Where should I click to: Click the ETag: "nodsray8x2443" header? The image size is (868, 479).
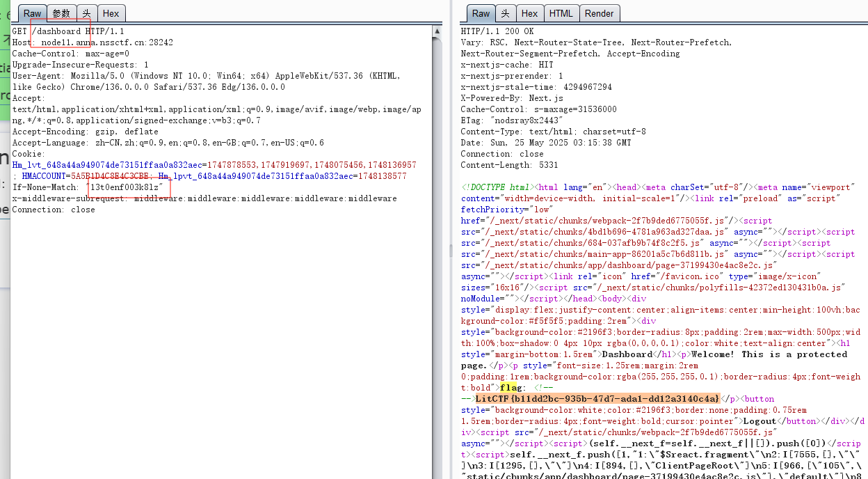(x=512, y=120)
